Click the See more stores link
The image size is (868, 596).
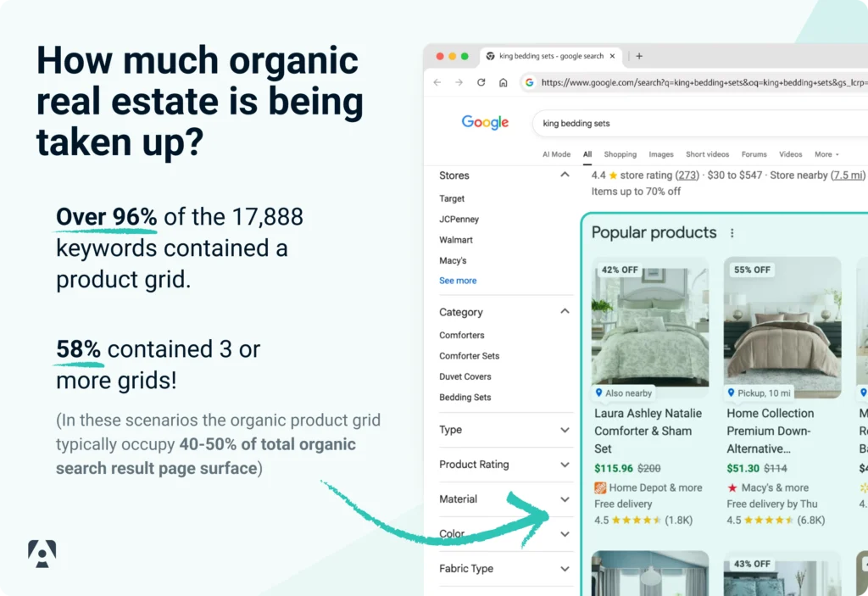click(458, 281)
